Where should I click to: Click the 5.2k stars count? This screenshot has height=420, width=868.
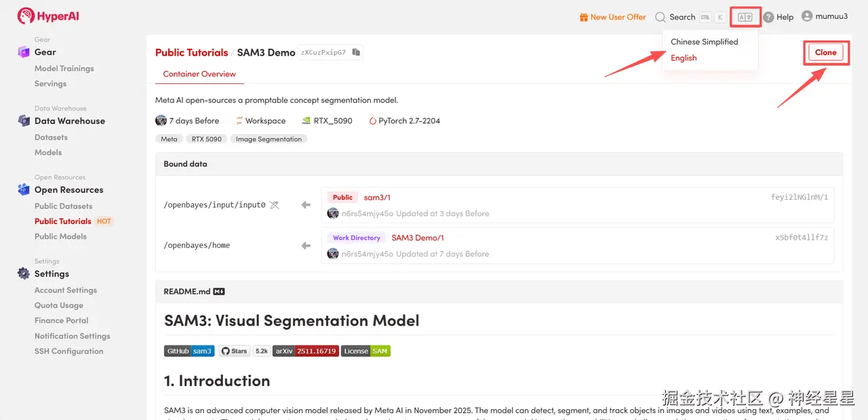click(261, 351)
